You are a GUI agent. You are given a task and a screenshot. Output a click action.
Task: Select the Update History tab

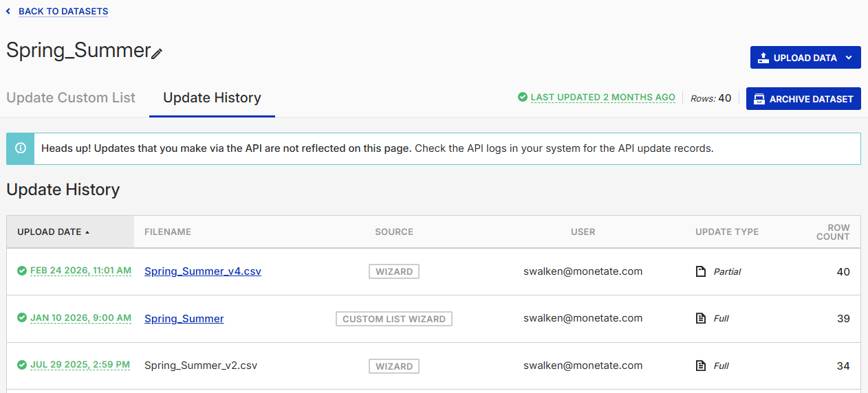tap(212, 98)
